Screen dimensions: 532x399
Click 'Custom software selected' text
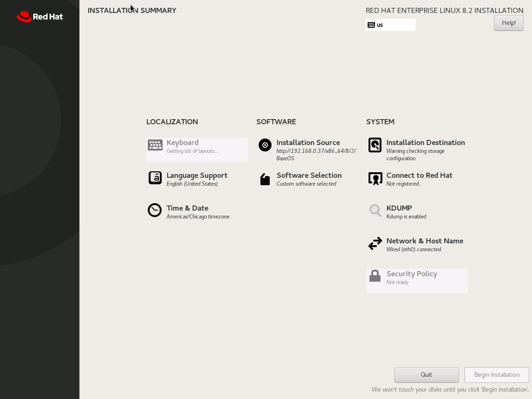click(x=306, y=184)
